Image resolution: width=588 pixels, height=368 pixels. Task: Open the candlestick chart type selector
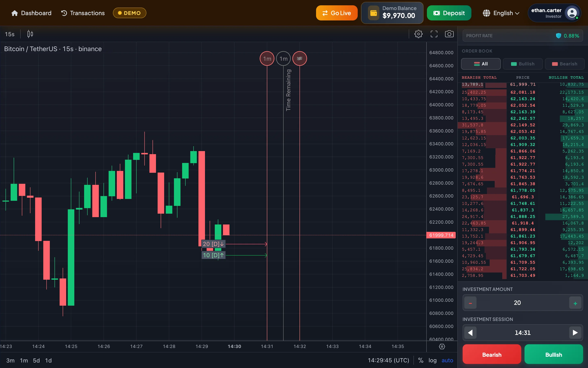coord(30,34)
